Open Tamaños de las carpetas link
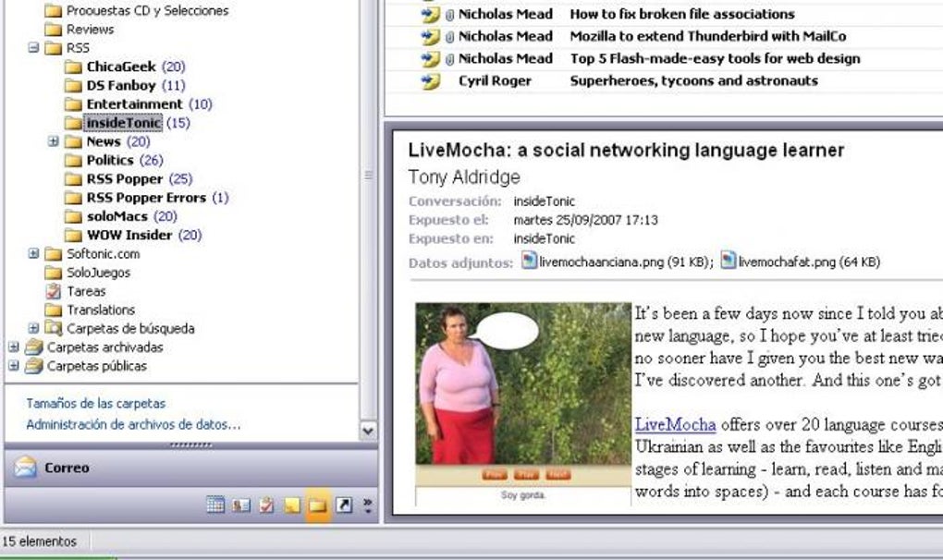This screenshot has width=943, height=560. point(95,403)
